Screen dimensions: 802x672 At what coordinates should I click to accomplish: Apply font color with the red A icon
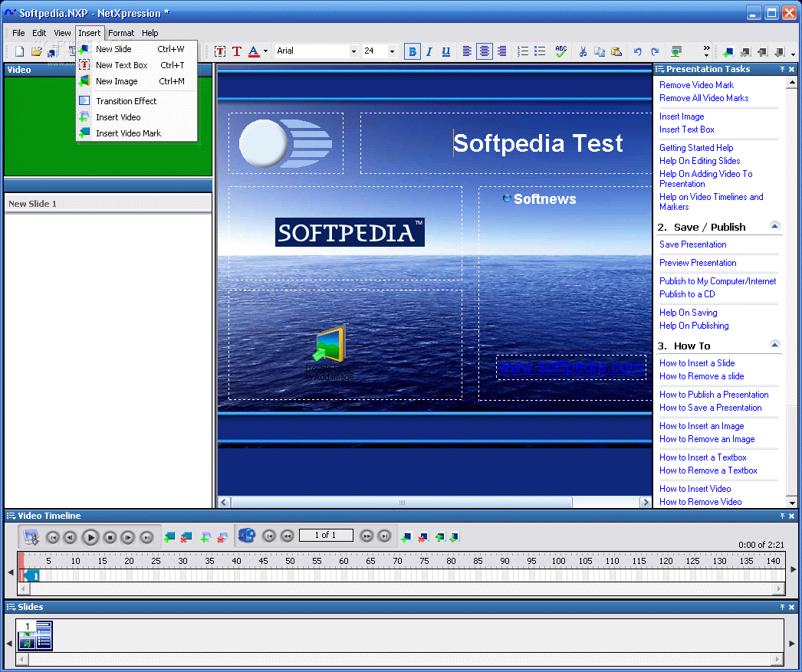tap(254, 51)
